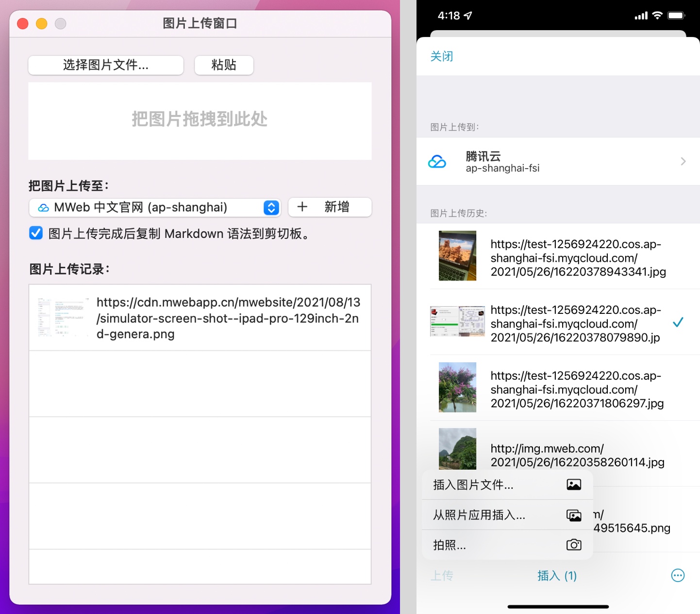Expand 腾讯云 ap-shanghai-fsi chevron row
700x614 pixels.
coord(683,161)
